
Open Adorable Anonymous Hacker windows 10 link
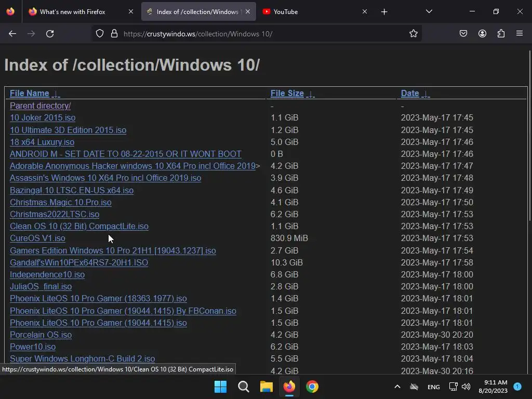132,166
